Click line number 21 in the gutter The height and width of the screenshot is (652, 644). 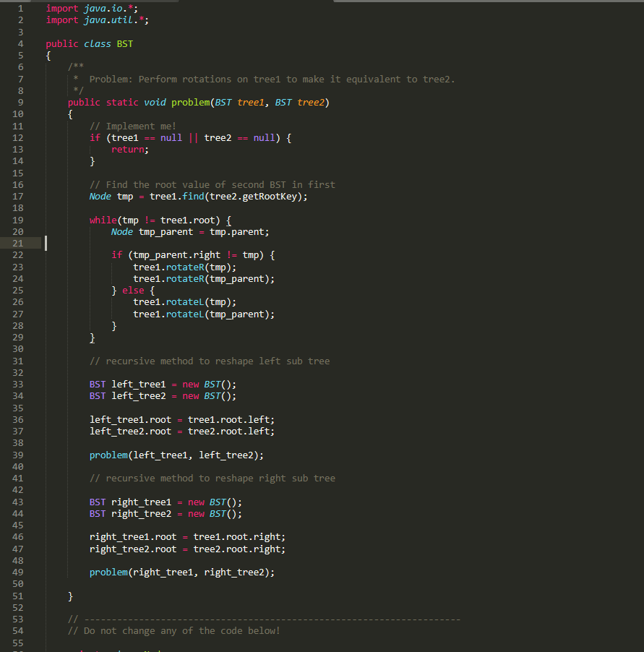click(x=17, y=243)
